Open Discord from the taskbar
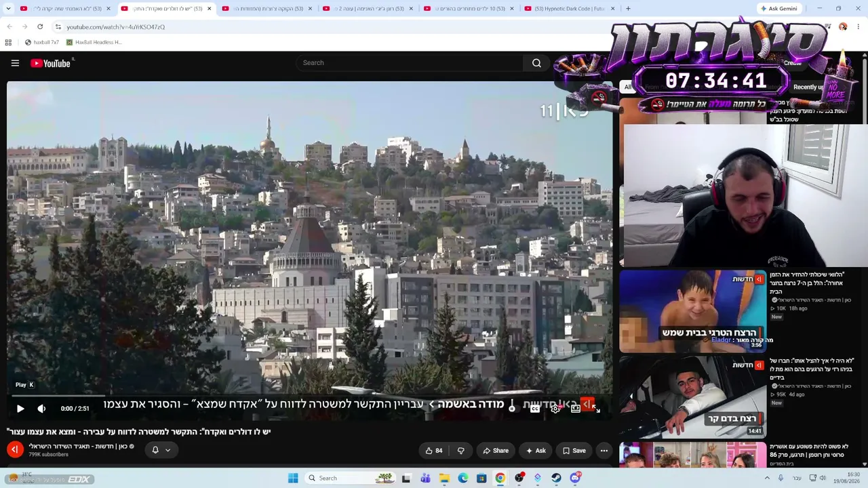 pyautogui.click(x=575, y=479)
